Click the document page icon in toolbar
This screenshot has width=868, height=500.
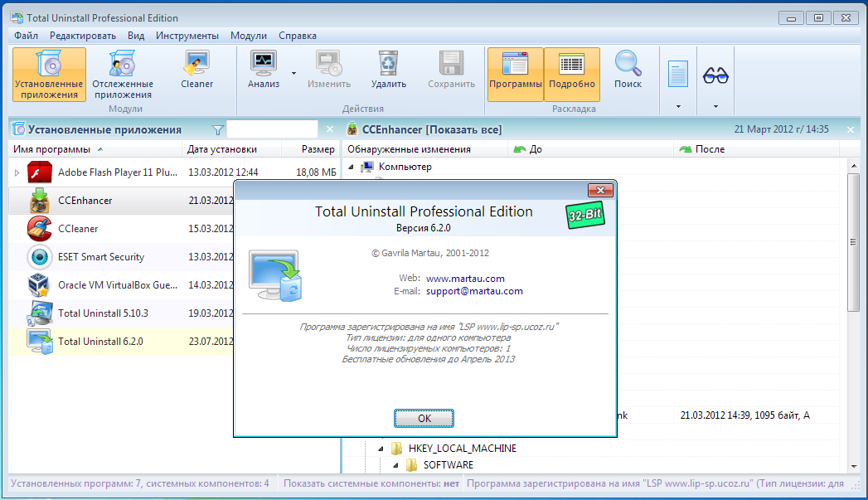678,74
